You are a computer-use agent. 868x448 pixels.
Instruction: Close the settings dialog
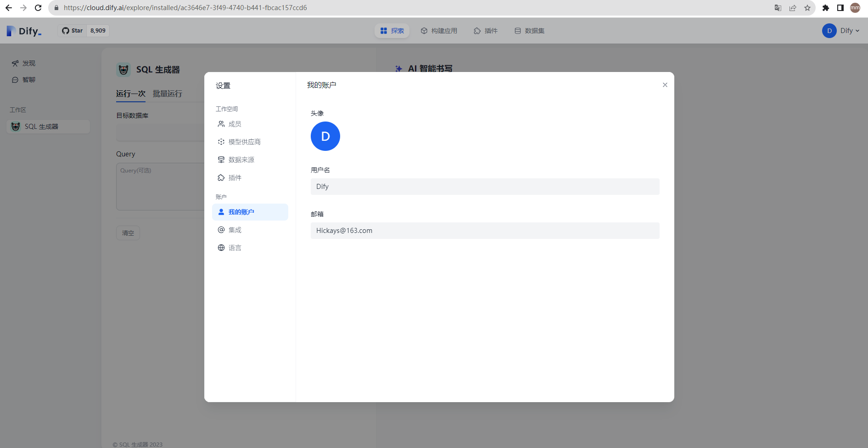[x=665, y=85]
